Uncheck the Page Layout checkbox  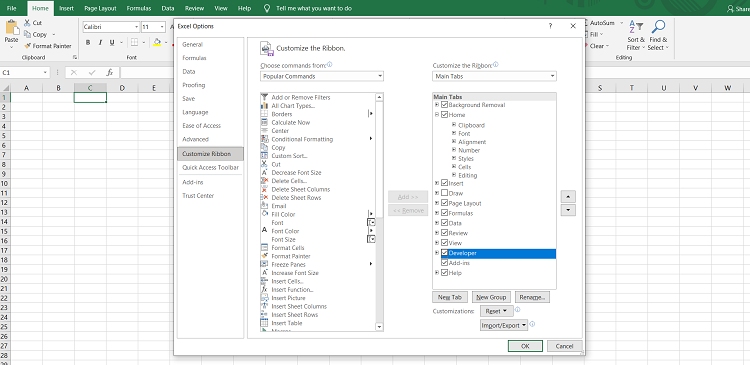(444, 203)
